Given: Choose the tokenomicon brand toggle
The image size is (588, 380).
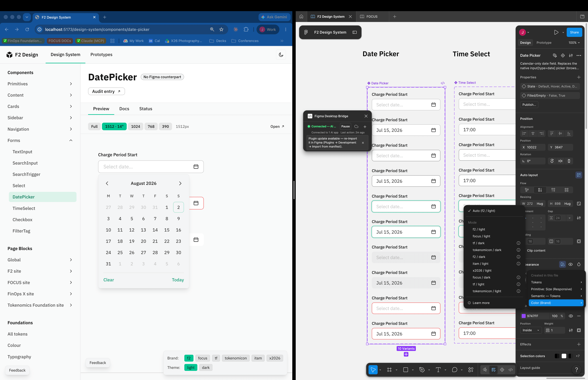Looking at the screenshot, I should pyautogui.click(x=236, y=358).
